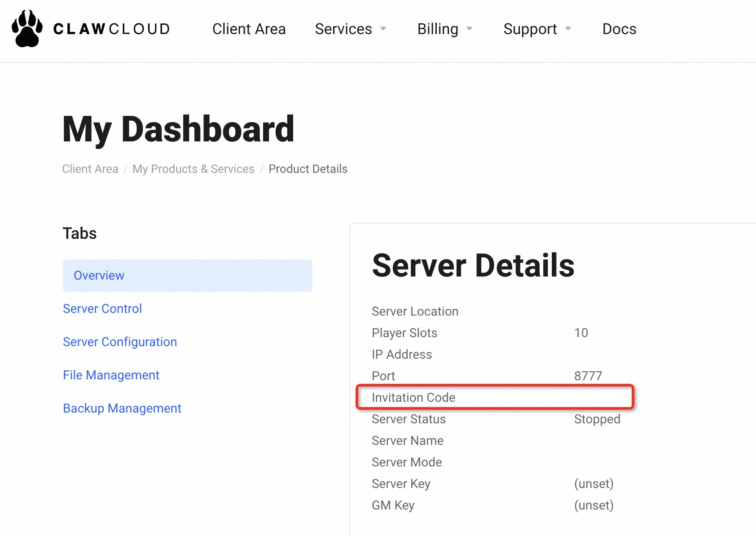Click Product Details breadcrumb item
Image resolution: width=756 pixels, height=536 pixels.
(x=308, y=169)
